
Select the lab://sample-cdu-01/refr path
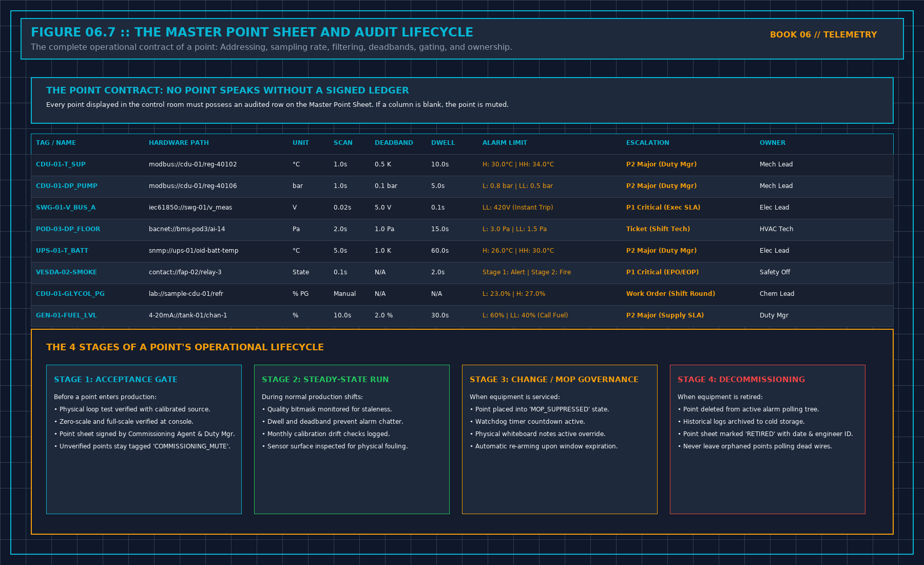(x=186, y=294)
